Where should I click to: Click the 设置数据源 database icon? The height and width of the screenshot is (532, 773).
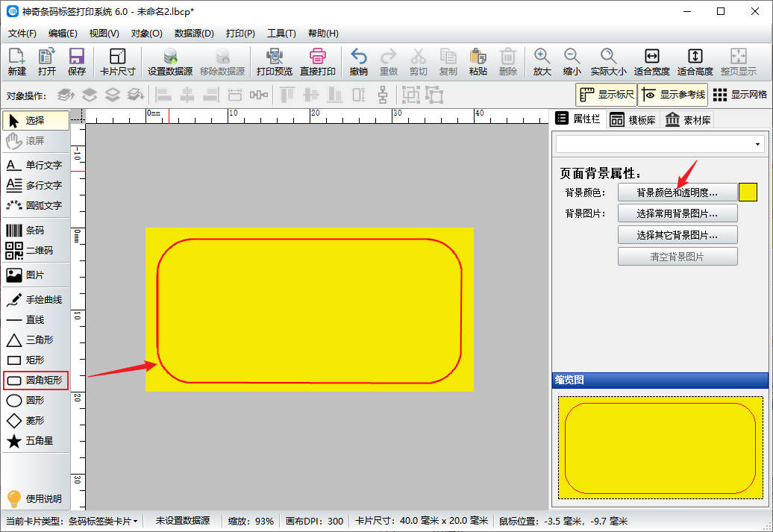(x=170, y=61)
